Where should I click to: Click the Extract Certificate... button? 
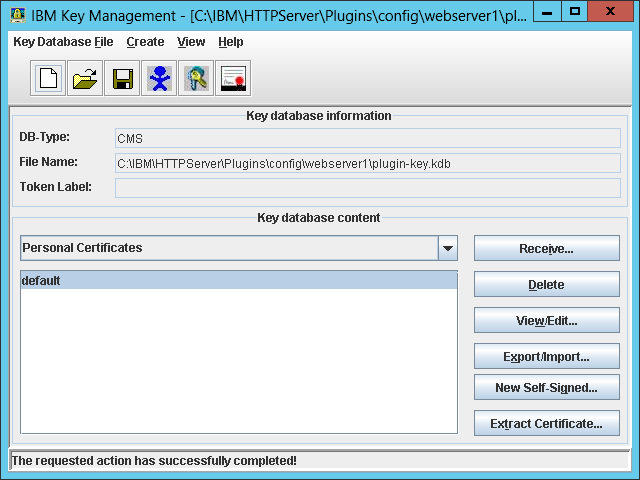[546, 424]
